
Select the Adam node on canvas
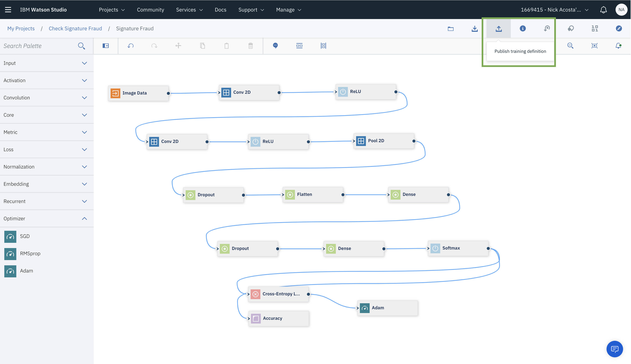pyautogui.click(x=388, y=308)
